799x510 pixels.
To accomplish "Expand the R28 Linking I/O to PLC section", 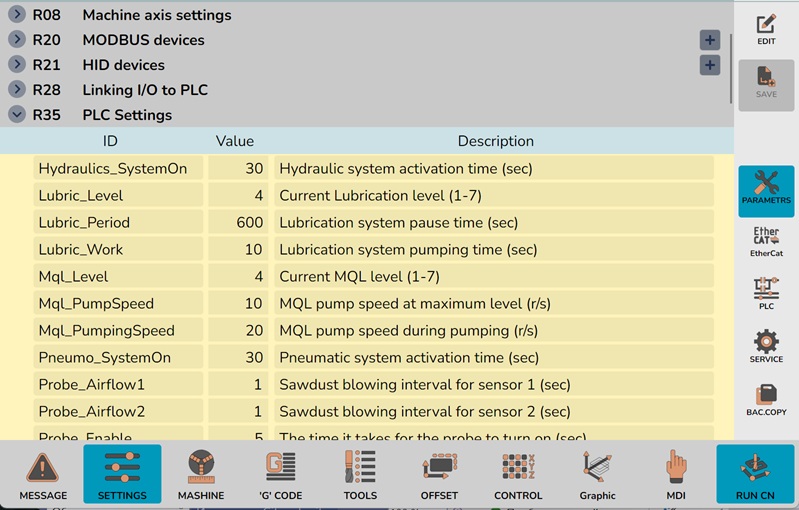I will click(x=17, y=90).
